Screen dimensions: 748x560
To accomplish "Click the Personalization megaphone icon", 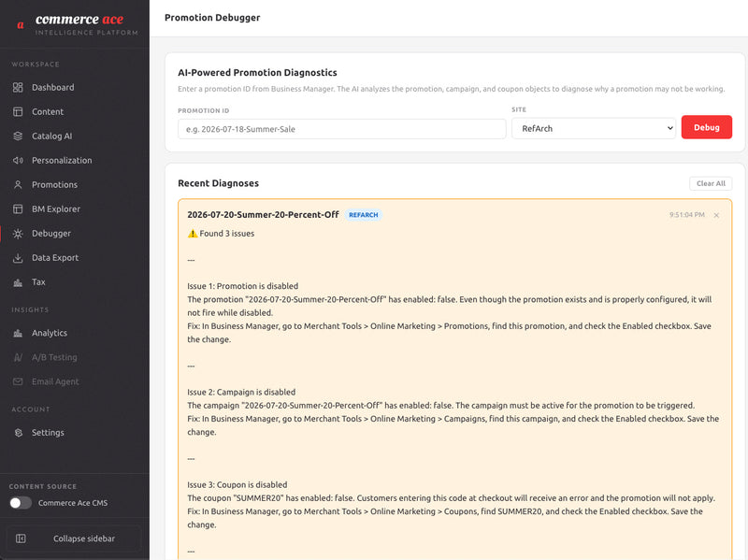I will click(x=18, y=160).
